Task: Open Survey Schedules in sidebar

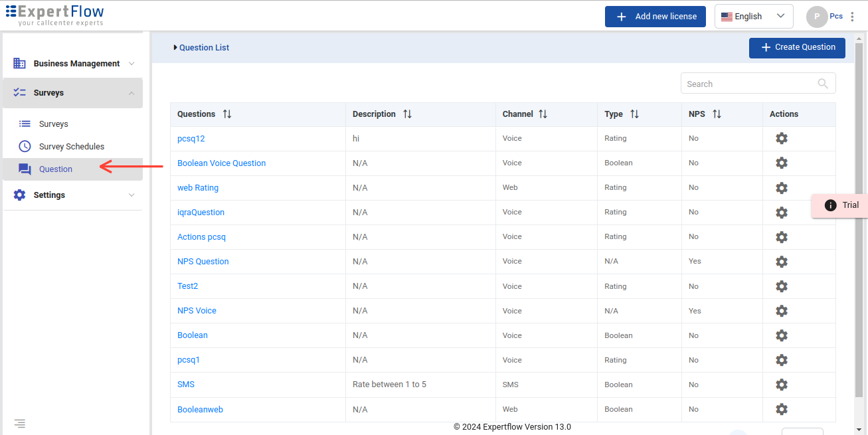Action: (71, 147)
